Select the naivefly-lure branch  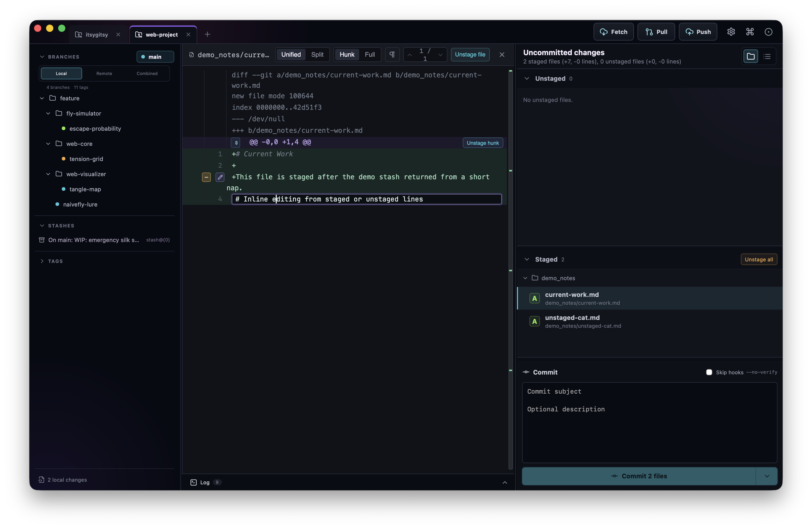click(80, 204)
